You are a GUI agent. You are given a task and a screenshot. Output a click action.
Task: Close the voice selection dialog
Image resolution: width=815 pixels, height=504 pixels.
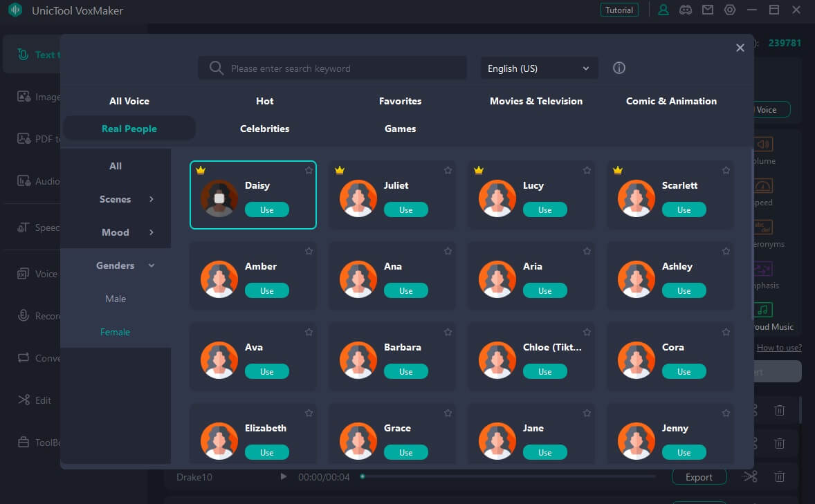(x=740, y=48)
